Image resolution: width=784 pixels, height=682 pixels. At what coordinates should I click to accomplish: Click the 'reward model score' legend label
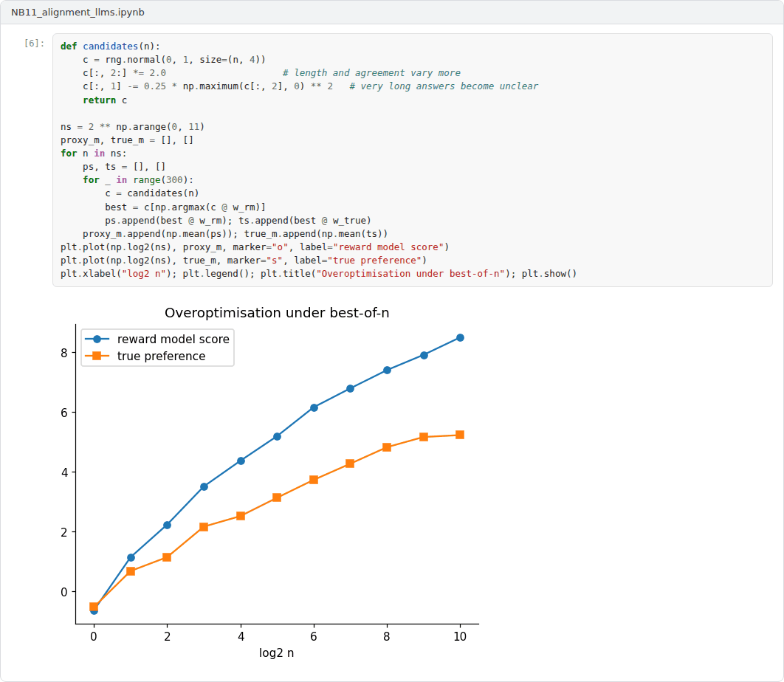(173, 339)
